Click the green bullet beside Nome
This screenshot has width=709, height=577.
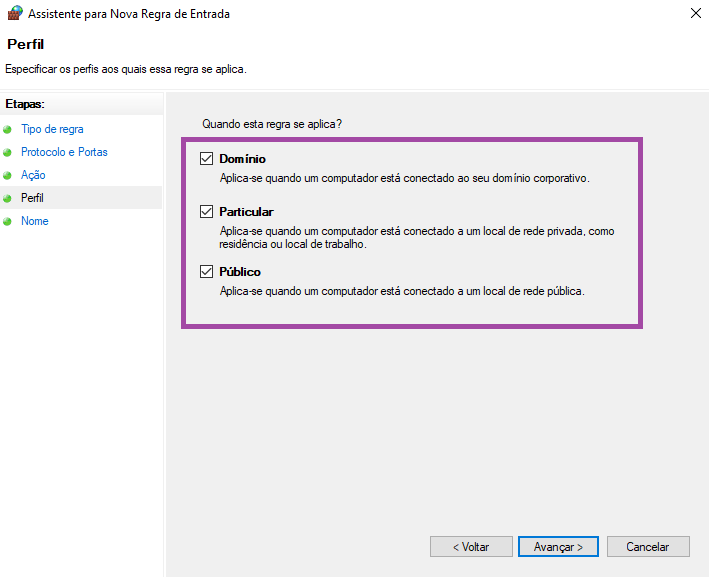pyautogui.click(x=8, y=222)
